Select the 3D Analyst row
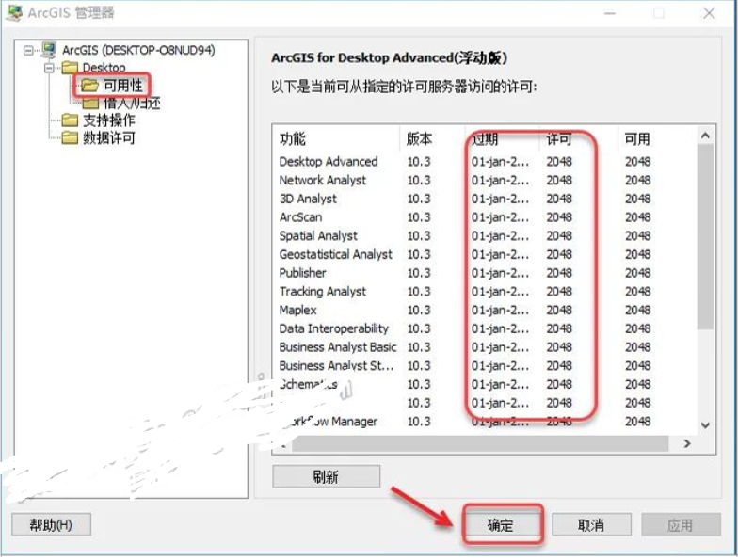Image resolution: width=738 pixels, height=560 pixels. pyautogui.click(x=485, y=200)
